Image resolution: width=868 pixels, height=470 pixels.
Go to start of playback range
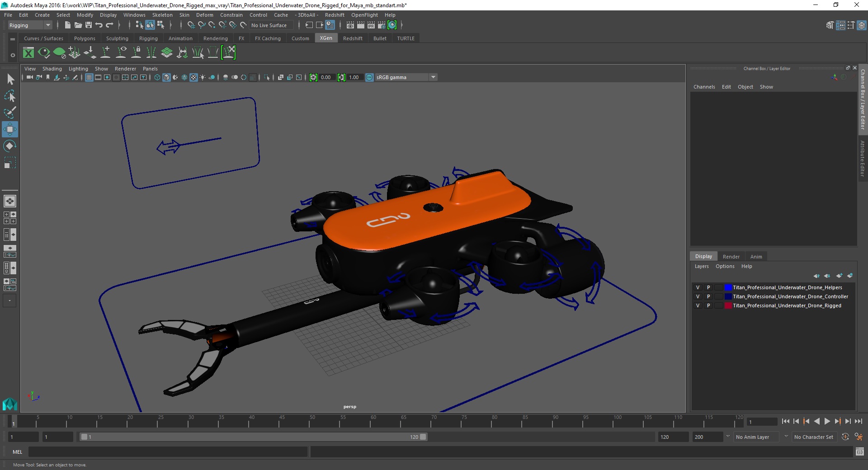tap(786, 421)
